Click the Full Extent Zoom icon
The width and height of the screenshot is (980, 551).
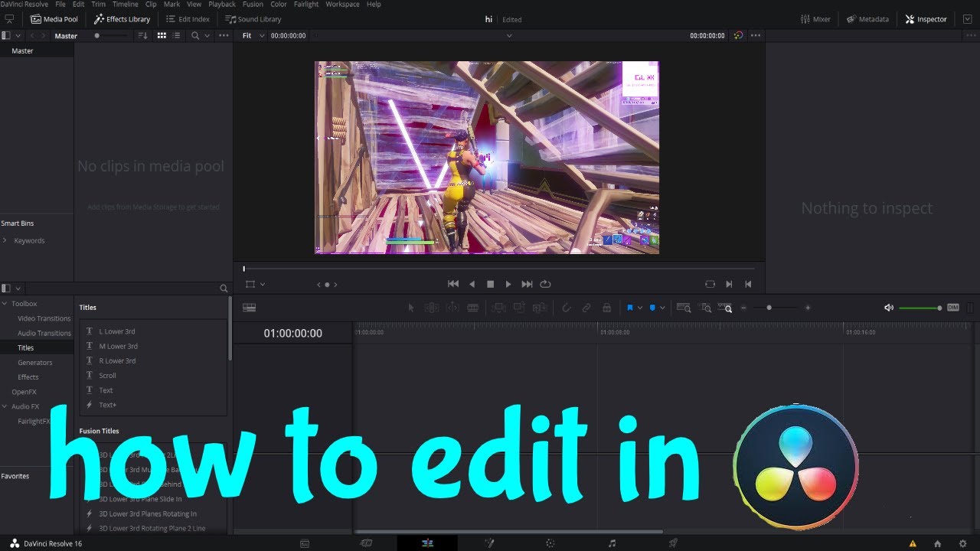tap(684, 308)
